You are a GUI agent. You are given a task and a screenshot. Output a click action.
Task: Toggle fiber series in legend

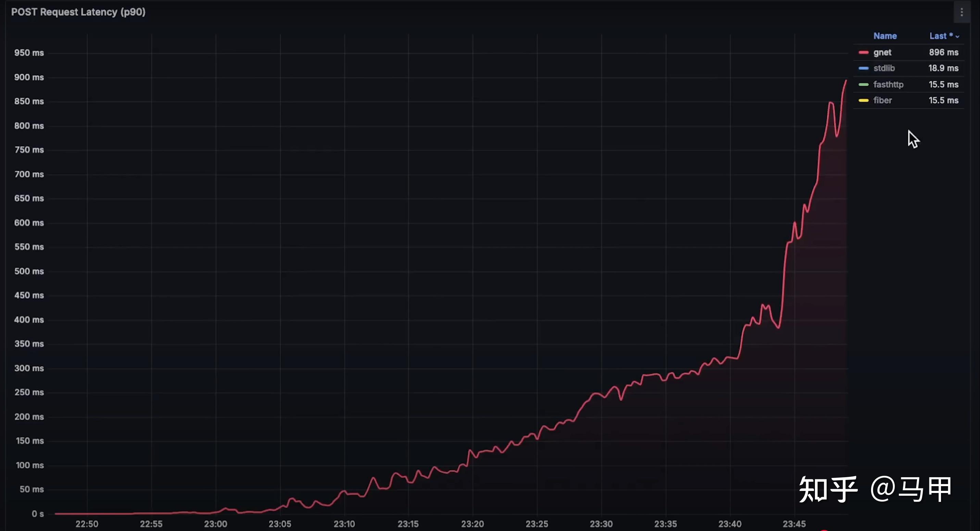(x=882, y=100)
